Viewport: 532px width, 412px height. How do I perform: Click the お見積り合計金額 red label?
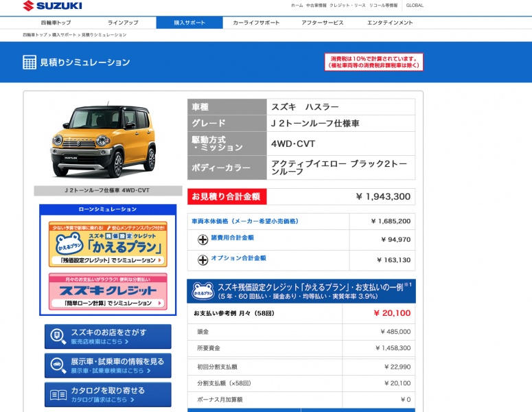[x=227, y=196]
